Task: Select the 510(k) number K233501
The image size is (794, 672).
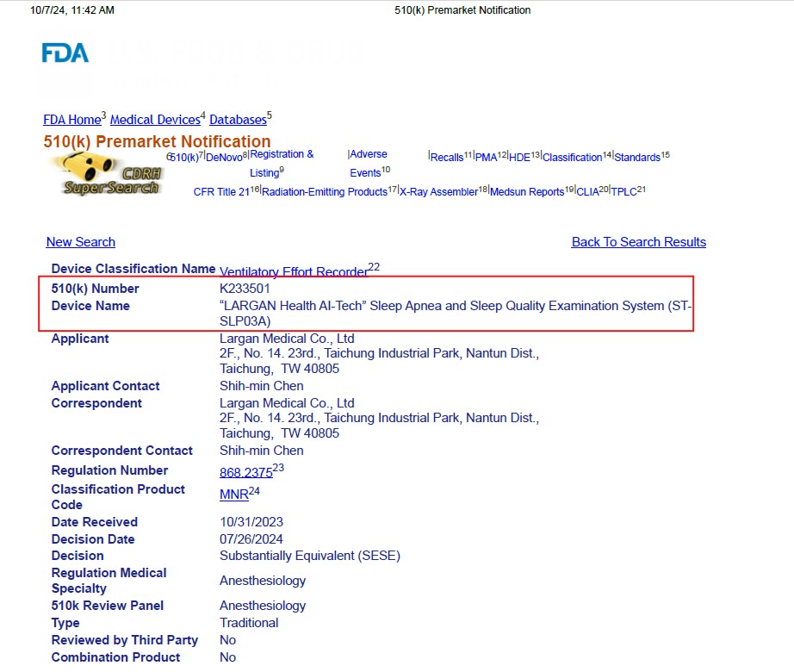Action: (245, 289)
